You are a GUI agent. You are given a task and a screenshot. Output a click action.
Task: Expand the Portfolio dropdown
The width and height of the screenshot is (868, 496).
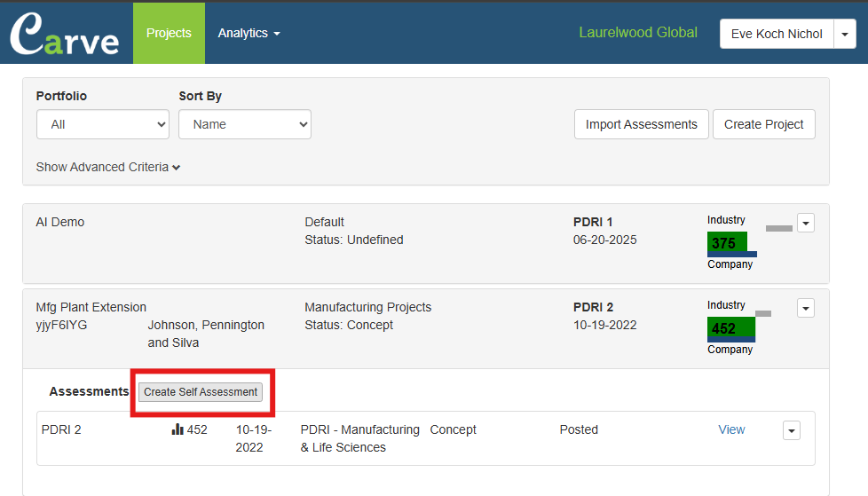[x=103, y=124]
